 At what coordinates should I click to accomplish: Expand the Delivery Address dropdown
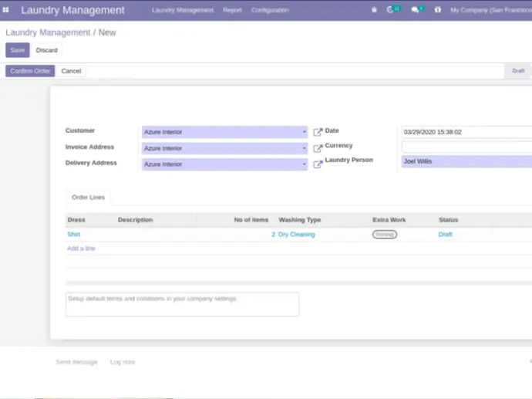(304, 164)
